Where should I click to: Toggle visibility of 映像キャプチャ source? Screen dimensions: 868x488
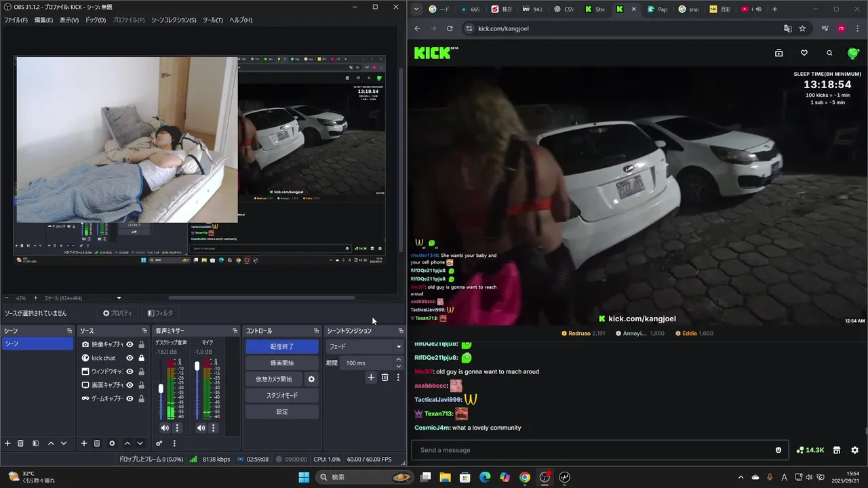(130, 344)
